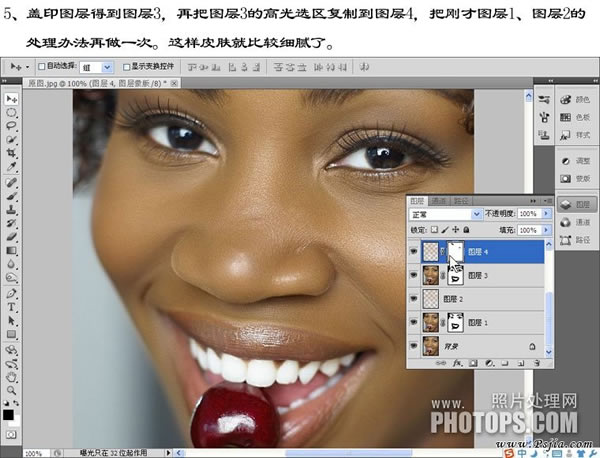Image resolution: width=600 pixels, height=458 pixels.
Task: Hide 图层 4 with its eye icon
Action: pos(414,251)
